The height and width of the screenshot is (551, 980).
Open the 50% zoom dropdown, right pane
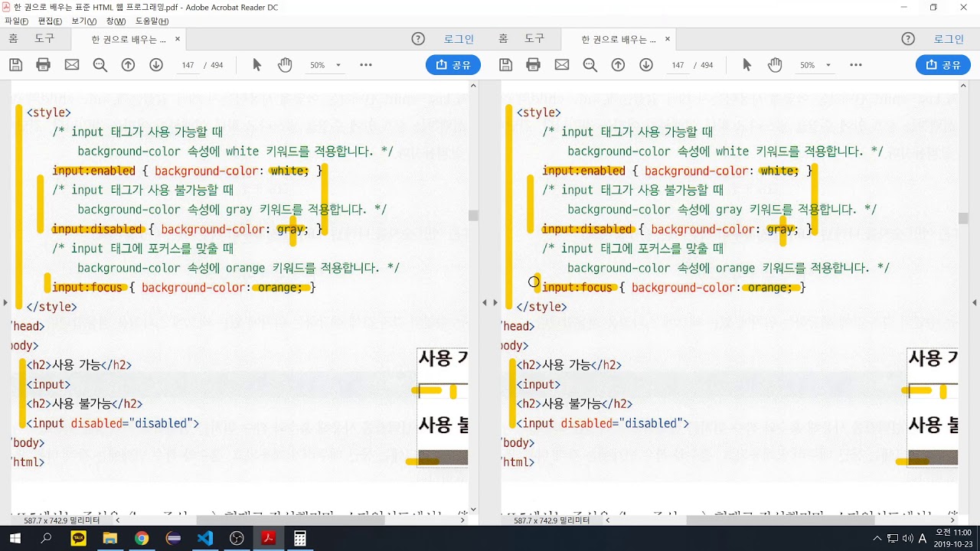coord(816,65)
